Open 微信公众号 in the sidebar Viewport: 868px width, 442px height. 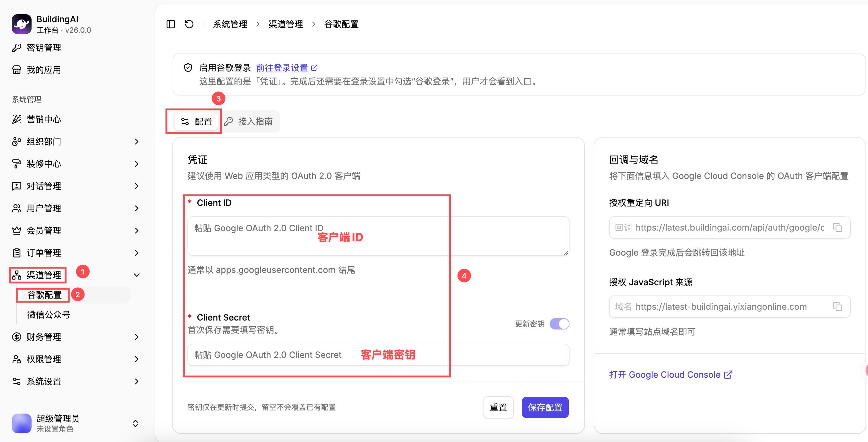[49, 315]
